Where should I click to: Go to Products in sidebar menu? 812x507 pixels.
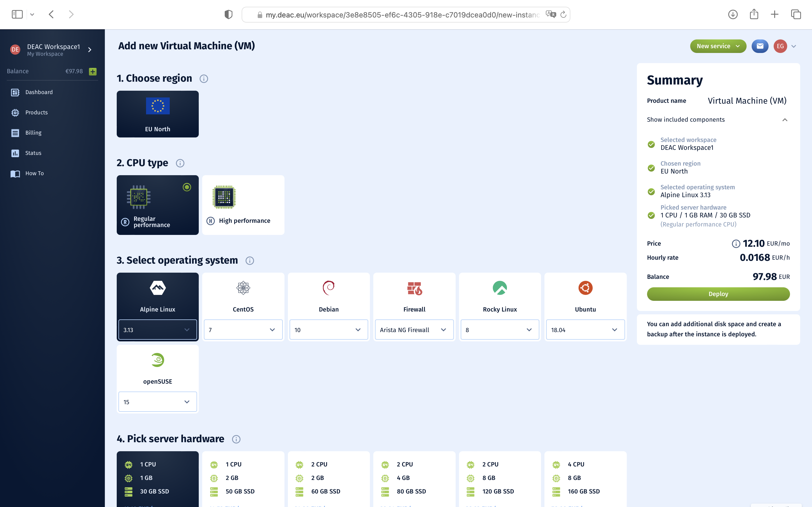[x=36, y=113]
